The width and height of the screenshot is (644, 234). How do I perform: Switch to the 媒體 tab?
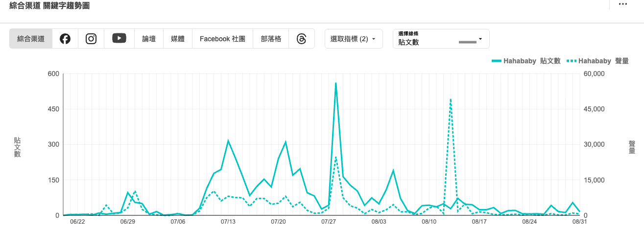[178, 39]
